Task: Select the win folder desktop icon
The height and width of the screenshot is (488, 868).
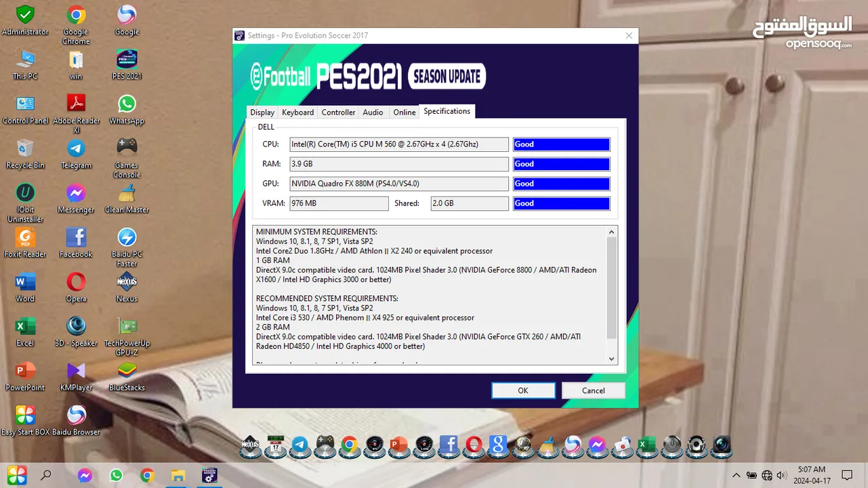Action: pos(76,65)
